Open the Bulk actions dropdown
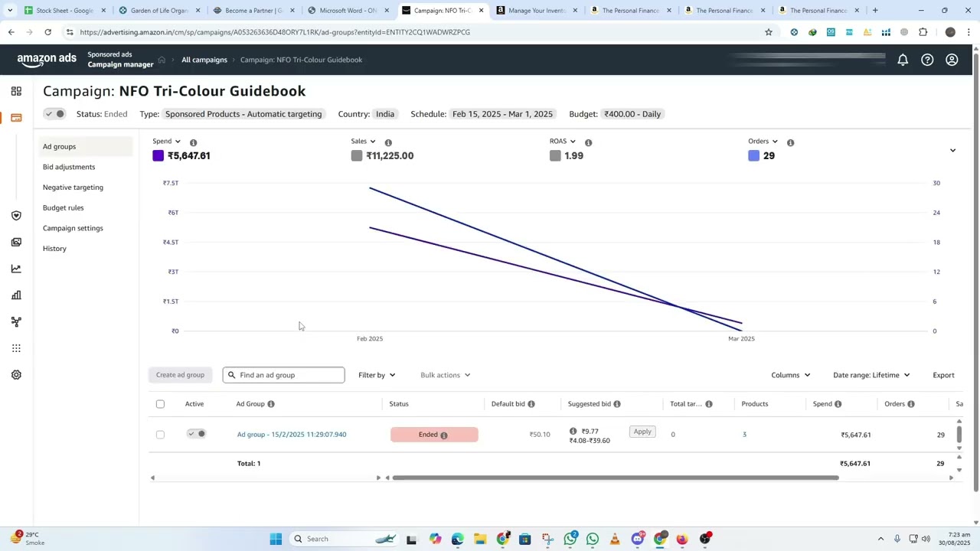Screen dimensions: 980x551 click(x=446, y=375)
